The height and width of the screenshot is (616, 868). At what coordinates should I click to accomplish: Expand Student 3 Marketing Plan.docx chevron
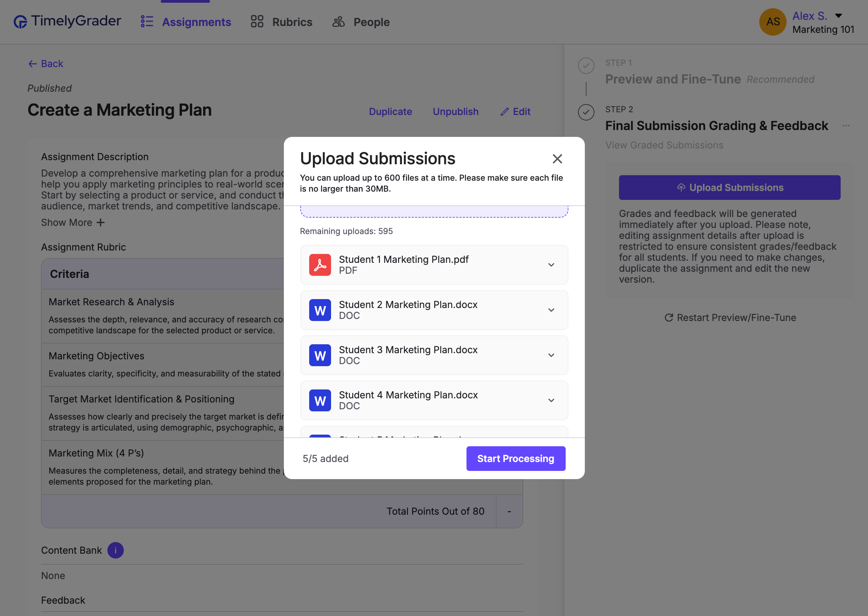click(x=551, y=355)
